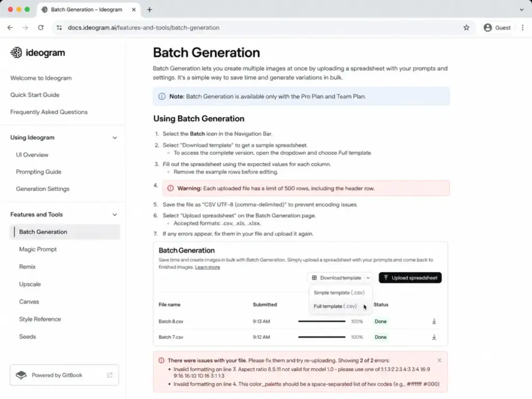
Task: Open Frequently Asked Questions
Action: click(49, 112)
